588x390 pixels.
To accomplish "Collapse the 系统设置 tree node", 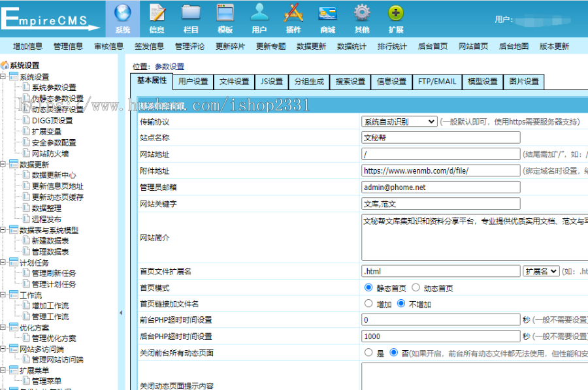I will [3, 76].
